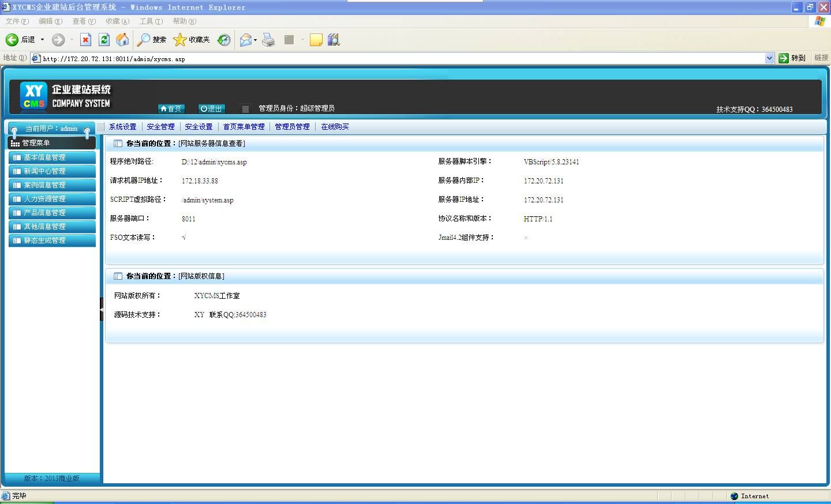Image resolution: width=831 pixels, height=504 pixels.
Task: Click the Research book icon in toolbar
Action: [334, 40]
